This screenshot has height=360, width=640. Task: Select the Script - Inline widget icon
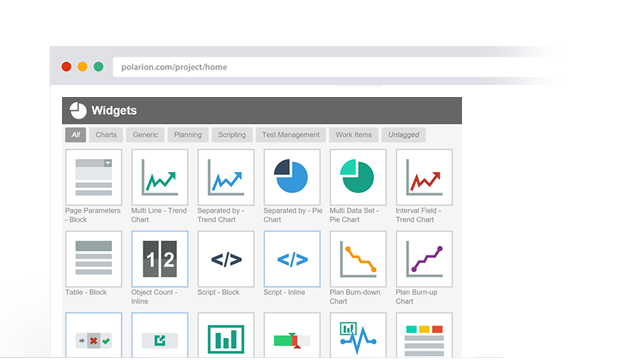[x=292, y=259]
